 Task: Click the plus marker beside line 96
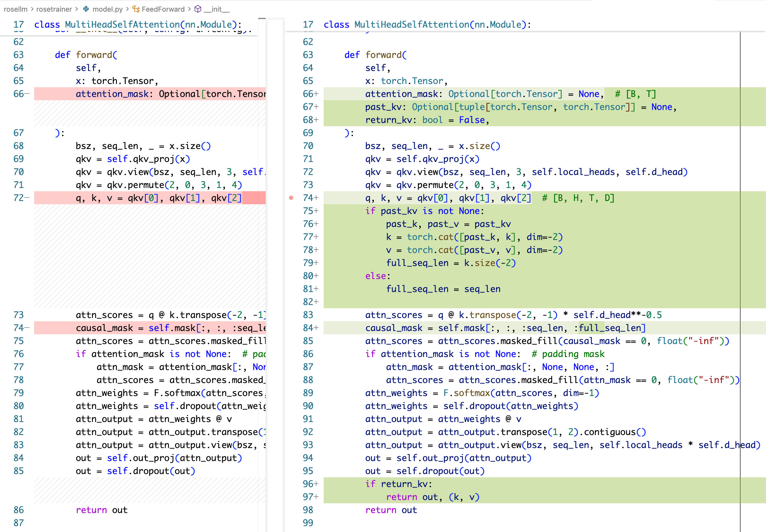(x=316, y=484)
